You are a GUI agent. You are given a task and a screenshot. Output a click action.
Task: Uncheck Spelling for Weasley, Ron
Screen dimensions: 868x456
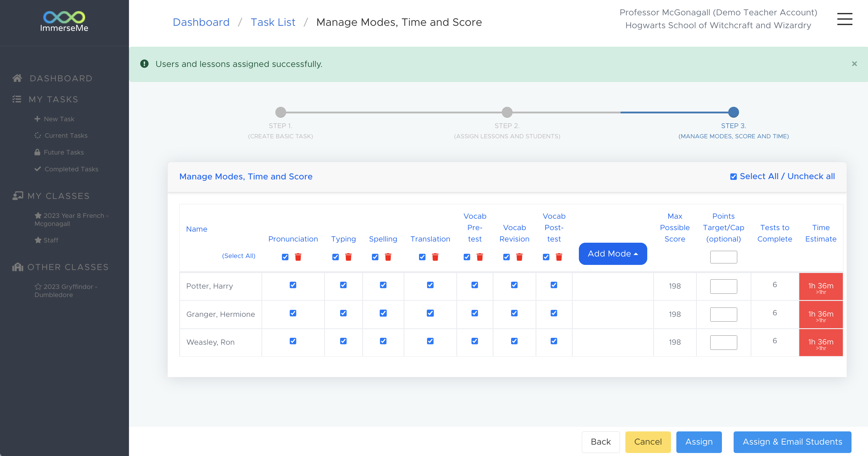coord(383,341)
